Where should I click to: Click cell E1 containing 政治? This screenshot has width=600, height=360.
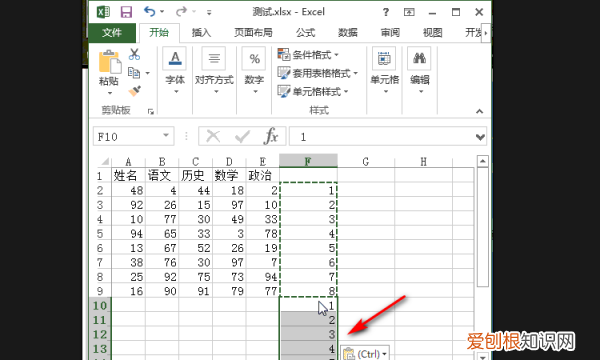click(x=262, y=176)
